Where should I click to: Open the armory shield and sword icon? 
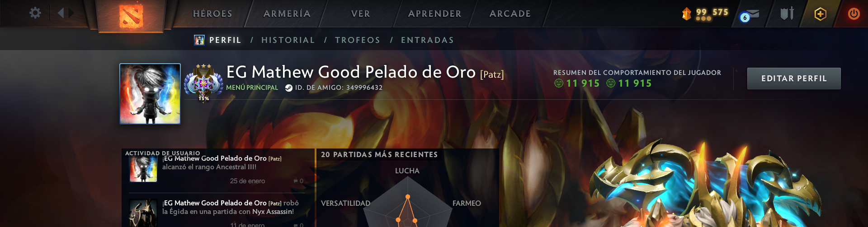(x=787, y=14)
